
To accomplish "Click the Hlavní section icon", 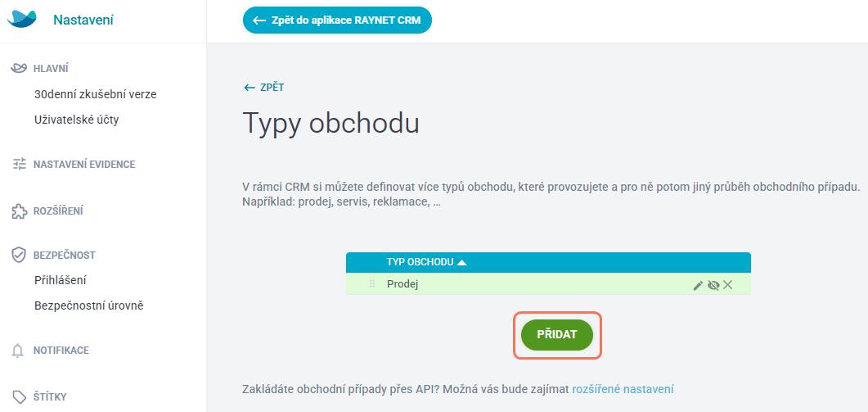I will pyautogui.click(x=19, y=68).
